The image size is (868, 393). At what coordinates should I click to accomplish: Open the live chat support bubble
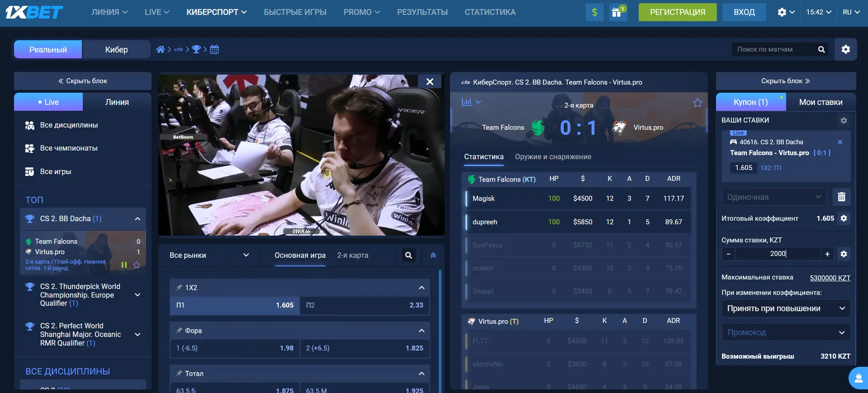click(858, 378)
